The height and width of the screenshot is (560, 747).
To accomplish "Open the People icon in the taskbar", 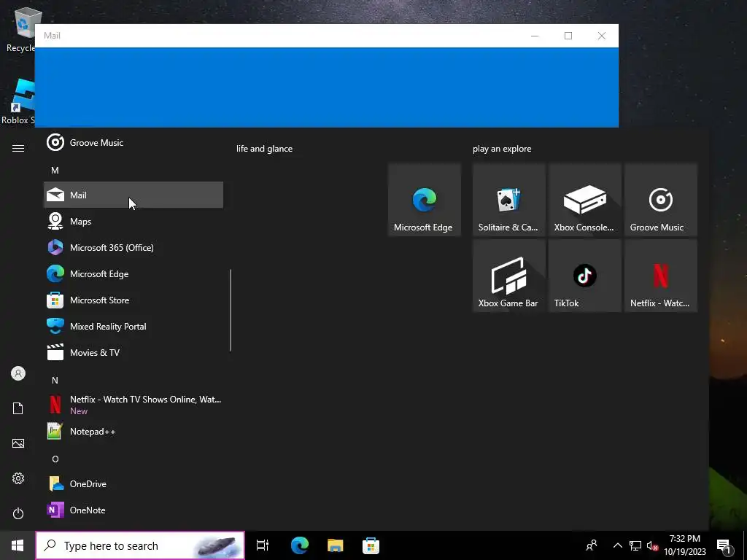I will [592, 545].
